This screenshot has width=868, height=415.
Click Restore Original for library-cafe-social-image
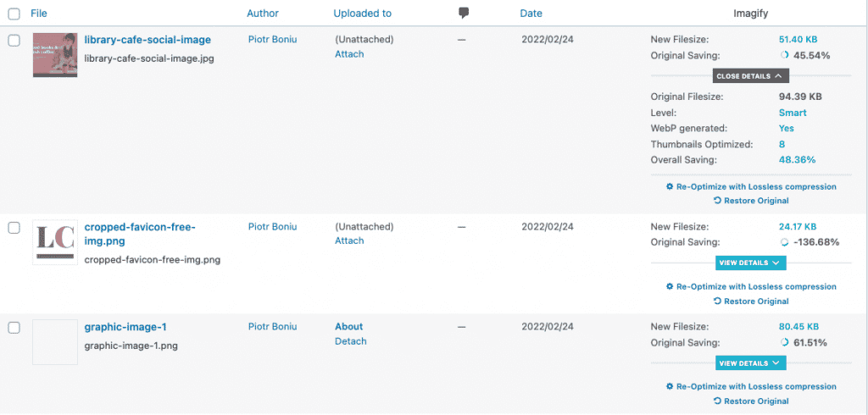point(751,201)
